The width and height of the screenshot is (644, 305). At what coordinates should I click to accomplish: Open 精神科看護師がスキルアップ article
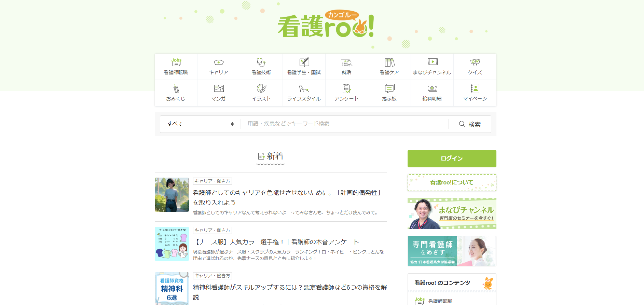coord(290,292)
